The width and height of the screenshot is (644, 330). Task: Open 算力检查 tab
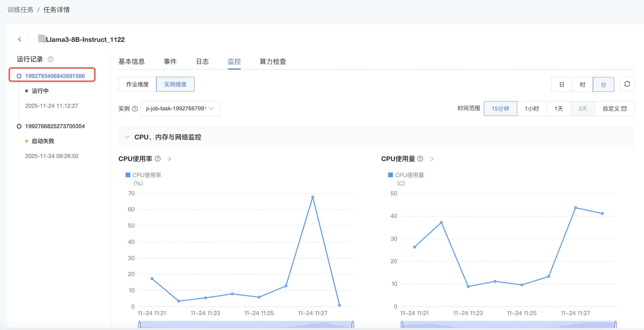(x=273, y=61)
